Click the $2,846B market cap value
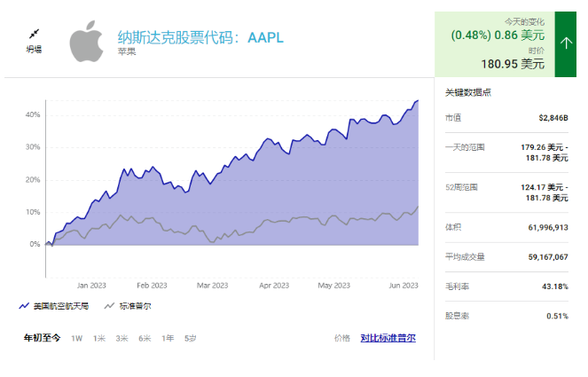The image size is (588, 377). click(553, 118)
